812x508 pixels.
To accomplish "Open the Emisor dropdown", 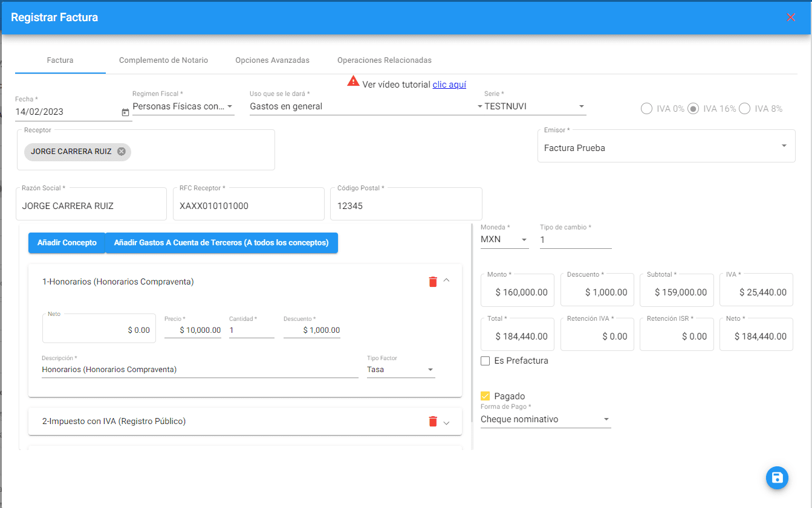I will pyautogui.click(x=666, y=147).
